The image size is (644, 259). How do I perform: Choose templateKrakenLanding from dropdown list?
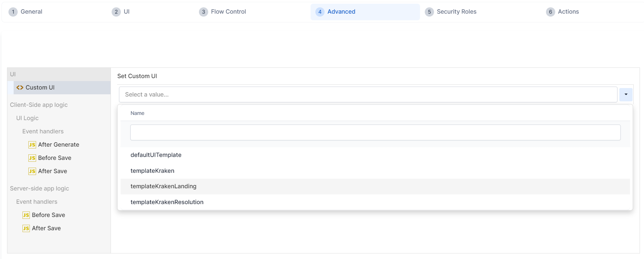[x=163, y=186]
